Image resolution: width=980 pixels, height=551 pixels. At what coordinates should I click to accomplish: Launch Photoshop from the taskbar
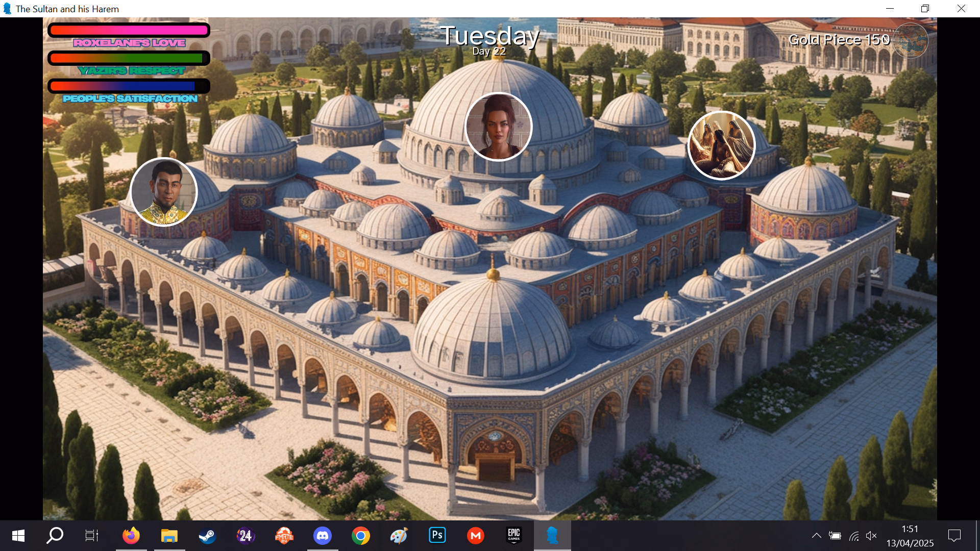[437, 536]
